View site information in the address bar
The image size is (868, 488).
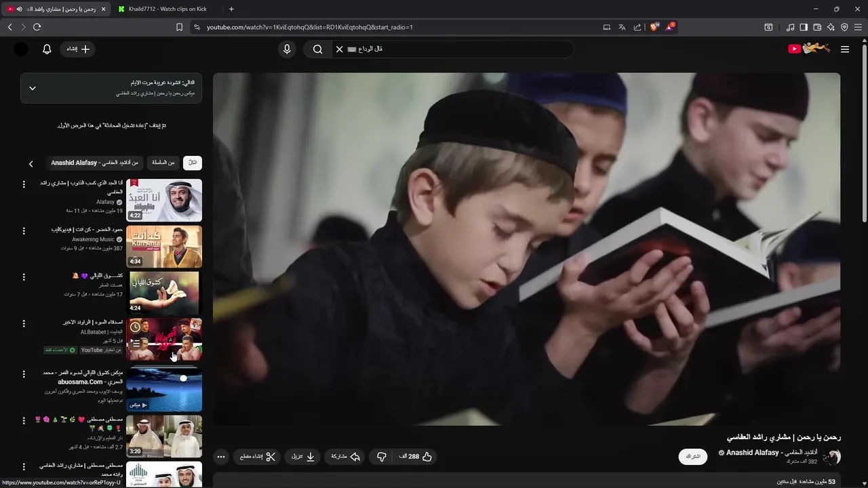(197, 27)
